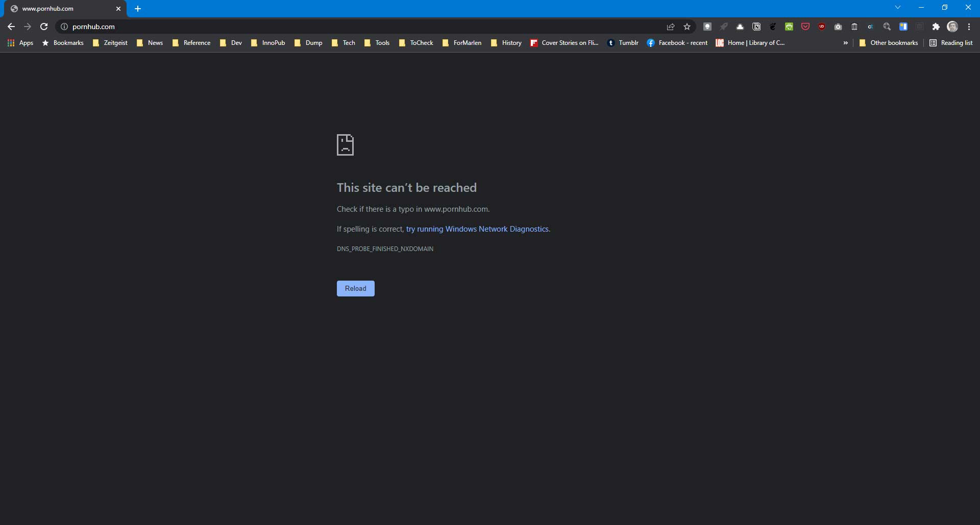The height and width of the screenshot is (525, 980).
Task: Click the Reload button on error page
Action: [356, 288]
